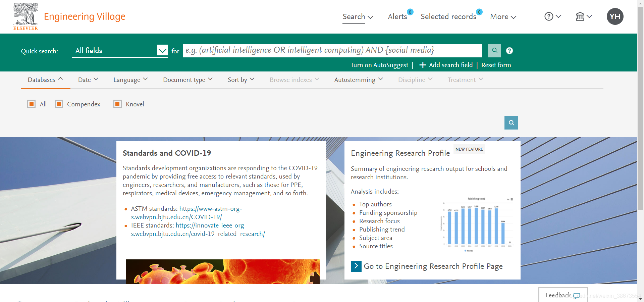Expand the Treatment options

click(466, 80)
